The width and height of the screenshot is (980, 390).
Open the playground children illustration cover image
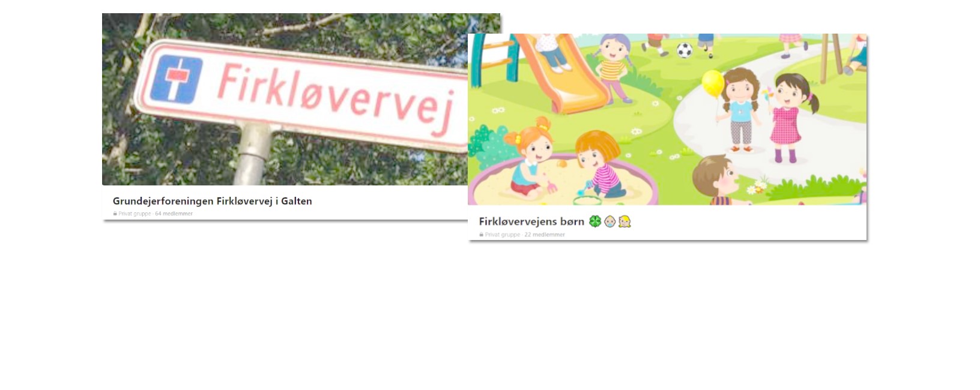pyautogui.click(x=667, y=119)
